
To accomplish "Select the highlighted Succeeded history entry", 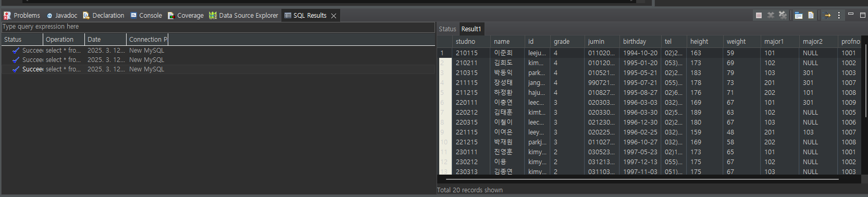I will pyautogui.click(x=218, y=69).
